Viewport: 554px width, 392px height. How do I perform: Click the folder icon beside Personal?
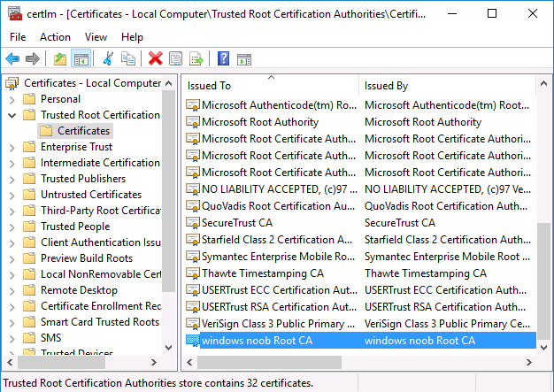[29, 99]
